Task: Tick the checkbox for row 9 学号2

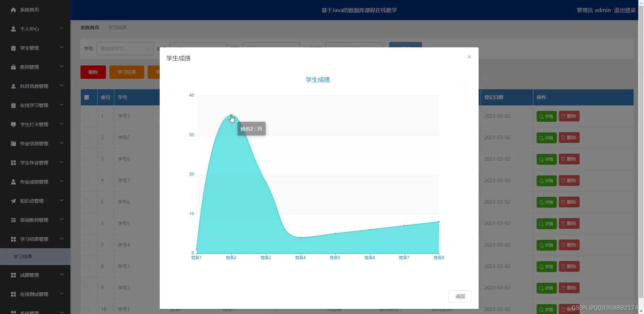Action: [87, 288]
